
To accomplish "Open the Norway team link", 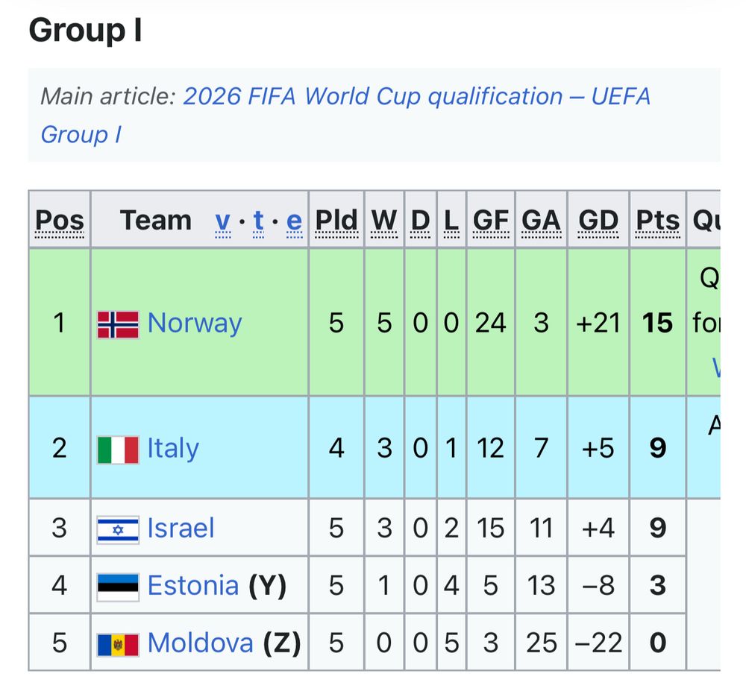I will [x=195, y=324].
